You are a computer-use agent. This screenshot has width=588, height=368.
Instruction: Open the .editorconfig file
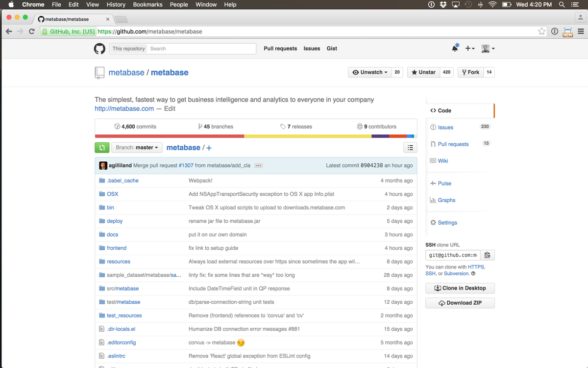point(121,342)
